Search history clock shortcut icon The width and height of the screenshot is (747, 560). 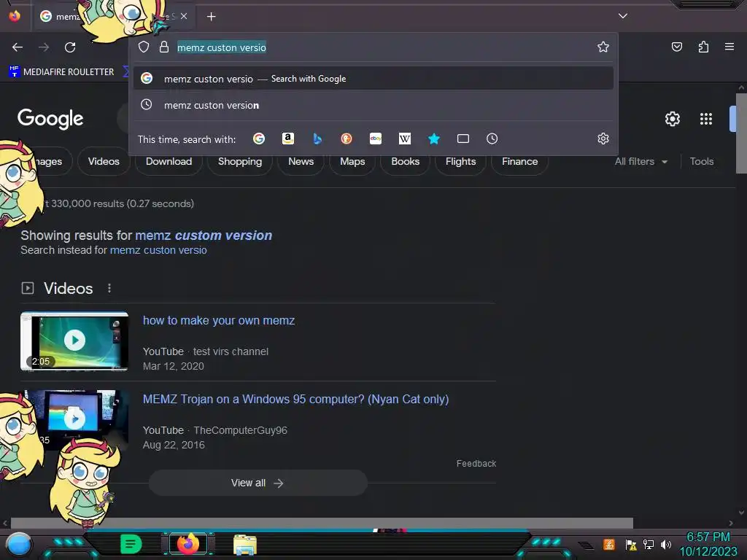click(x=492, y=139)
